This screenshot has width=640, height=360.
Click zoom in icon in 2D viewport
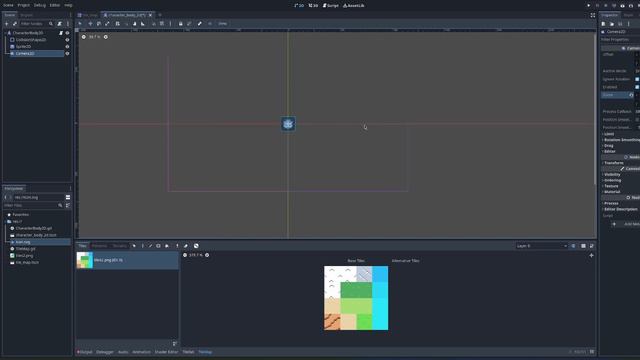(x=106, y=37)
